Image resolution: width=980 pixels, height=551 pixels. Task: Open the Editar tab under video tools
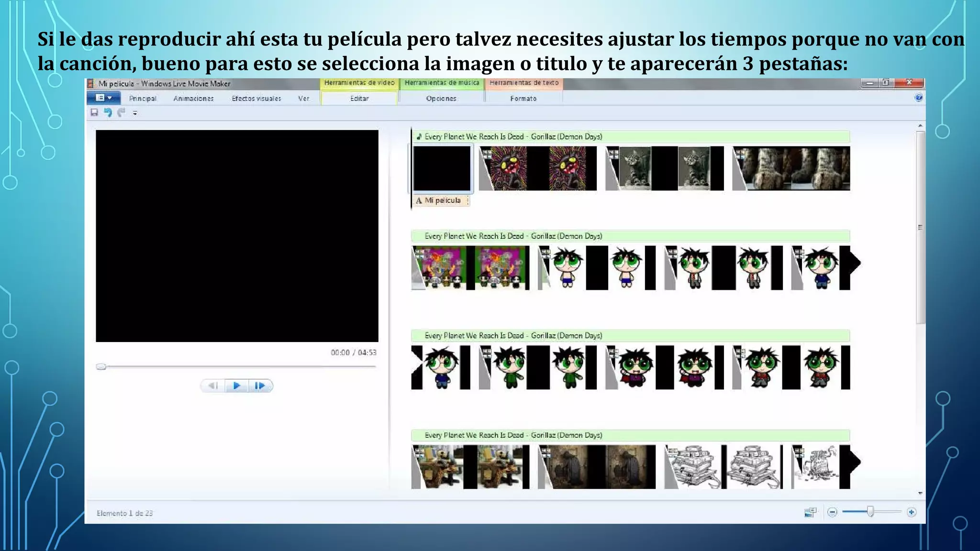(359, 99)
